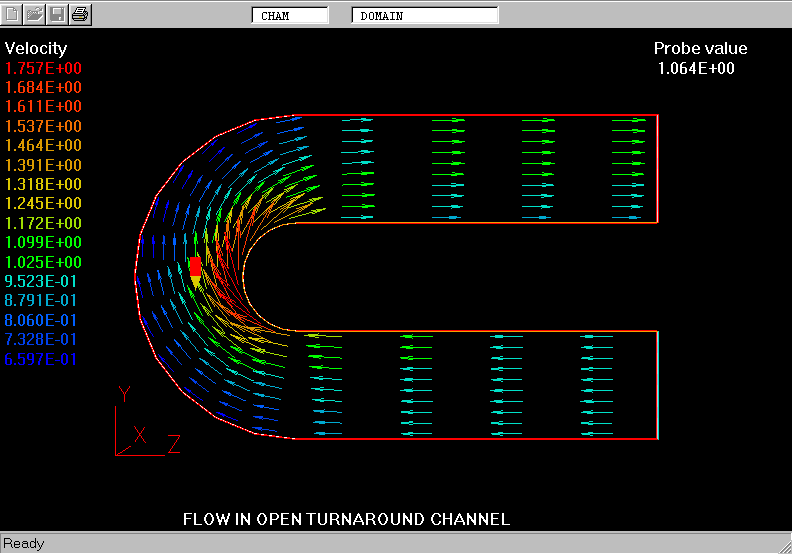Print the plot using the printer icon
Image resolution: width=792 pixels, height=554 pixels.
point(80,14)
